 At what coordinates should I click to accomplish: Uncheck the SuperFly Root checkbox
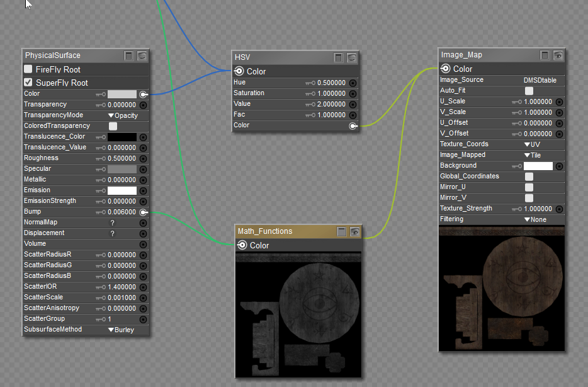(x=28, y=82)
